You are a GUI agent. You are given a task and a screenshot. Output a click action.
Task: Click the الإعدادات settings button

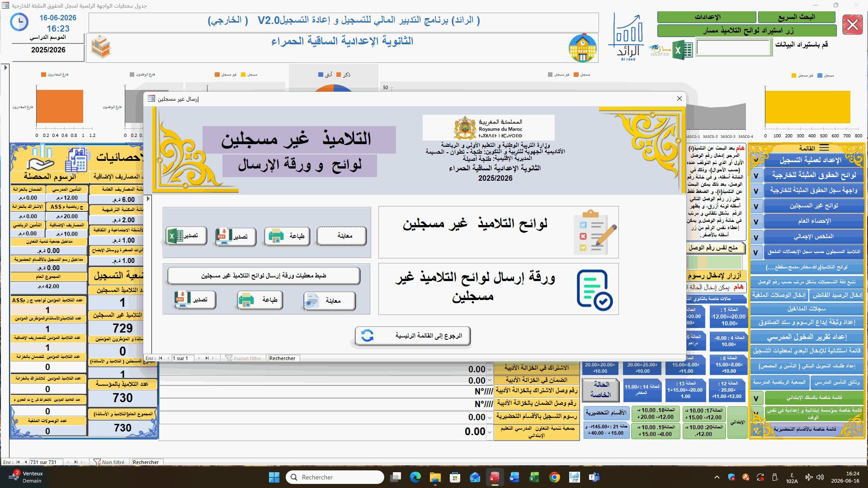[x=707, y=17]
